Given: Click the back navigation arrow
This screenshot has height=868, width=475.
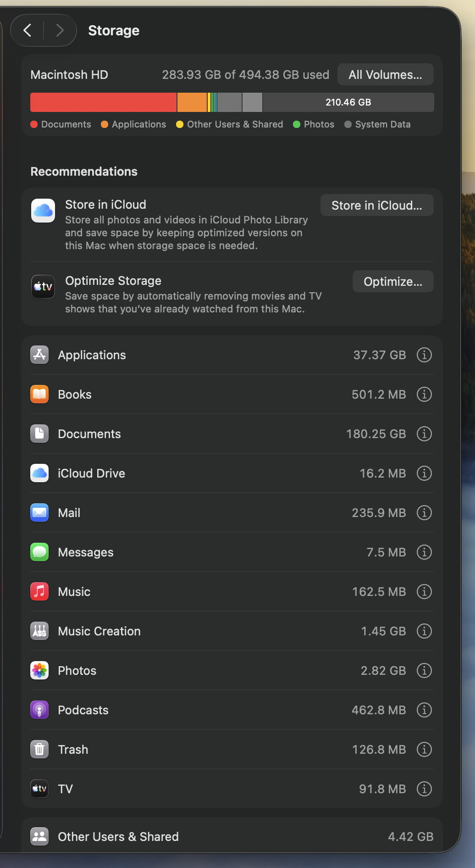Looking at the screenshot, I should (28, 30).
